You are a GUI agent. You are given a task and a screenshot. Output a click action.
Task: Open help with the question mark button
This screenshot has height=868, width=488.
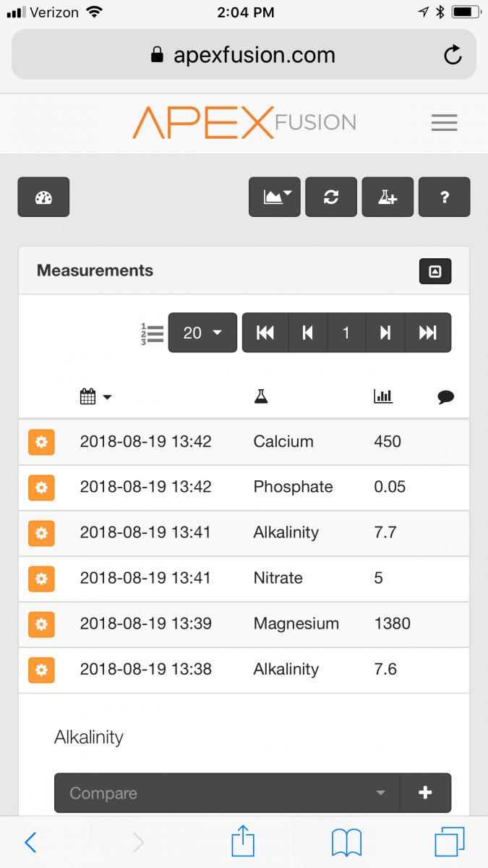(x=444, y=197)
